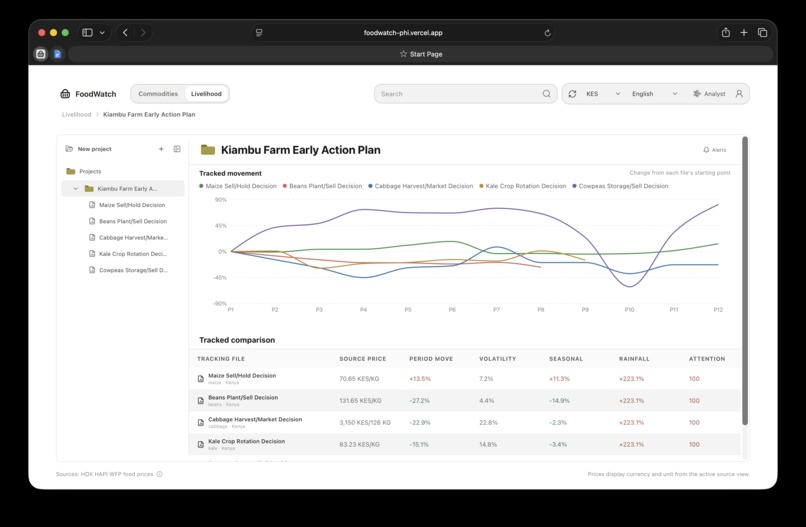Select the Start Page tab
This screenshot has height=527, width=806.
(421, 54)
